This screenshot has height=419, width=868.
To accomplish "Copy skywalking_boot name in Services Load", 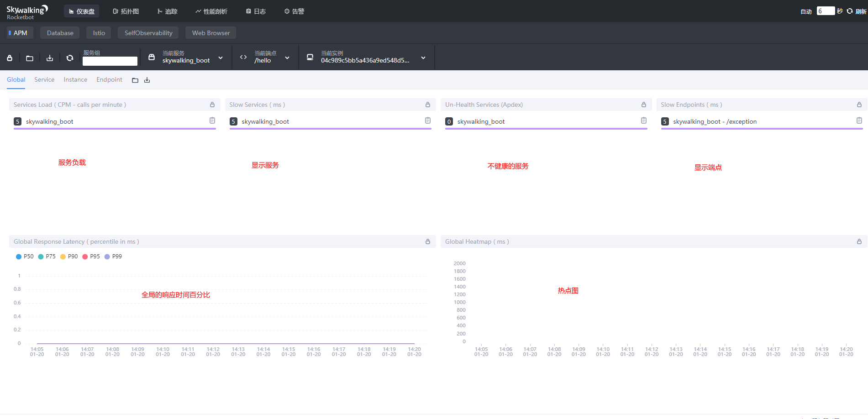I will point(212,120).
